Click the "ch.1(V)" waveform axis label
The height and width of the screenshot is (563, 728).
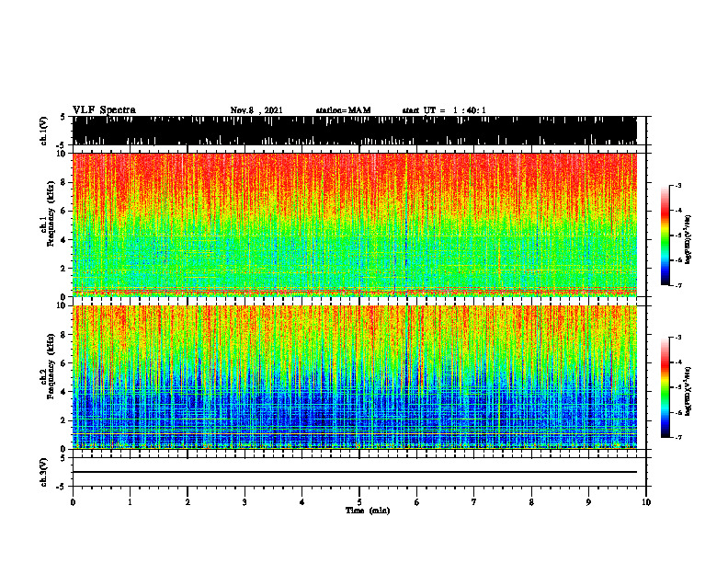tap(44, 131)
